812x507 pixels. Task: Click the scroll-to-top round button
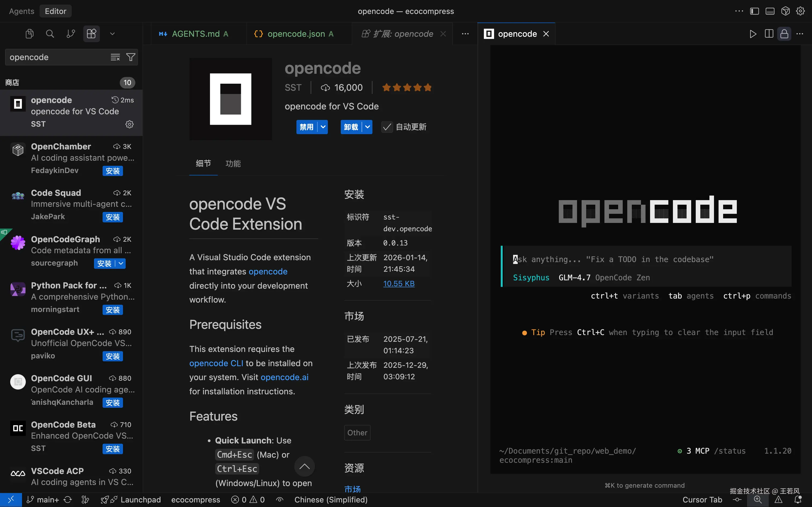(304, 466)
